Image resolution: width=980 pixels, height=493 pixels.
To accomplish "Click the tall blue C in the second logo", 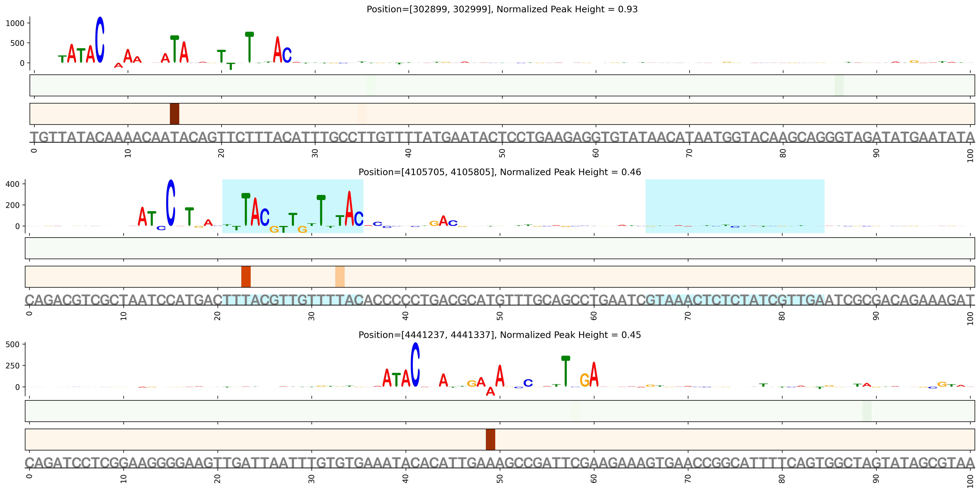I will [x=171, y=203].
